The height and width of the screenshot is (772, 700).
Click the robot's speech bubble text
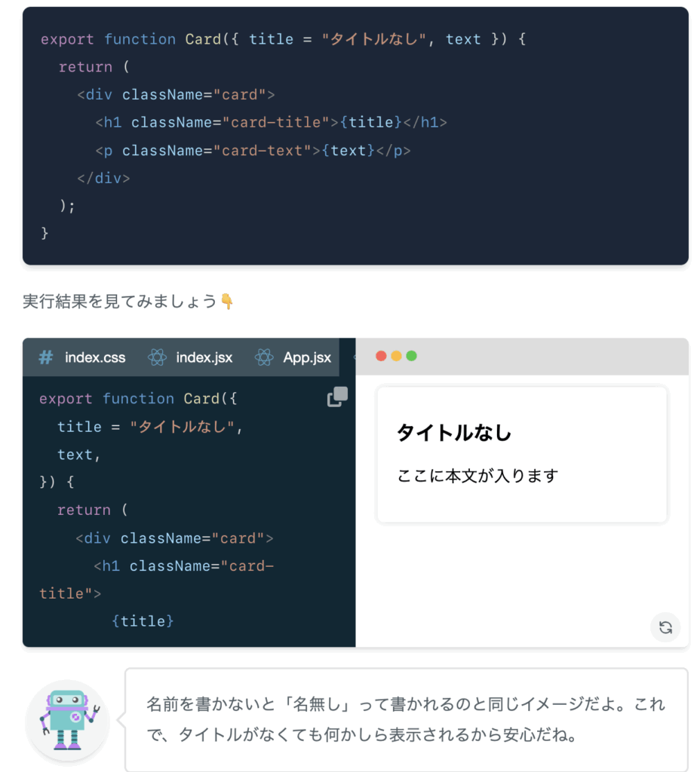tap(406, 719)
